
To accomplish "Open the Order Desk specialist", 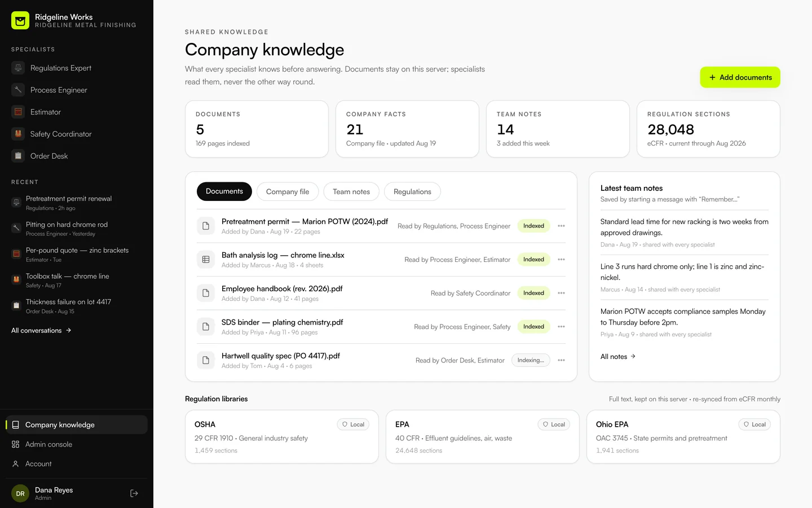I will (77, 156).
